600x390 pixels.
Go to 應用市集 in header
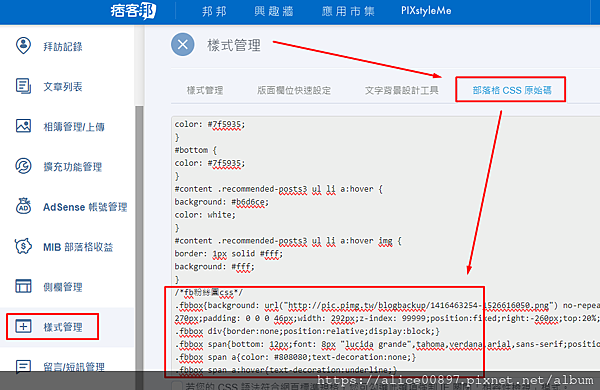(x=348, y=11)
